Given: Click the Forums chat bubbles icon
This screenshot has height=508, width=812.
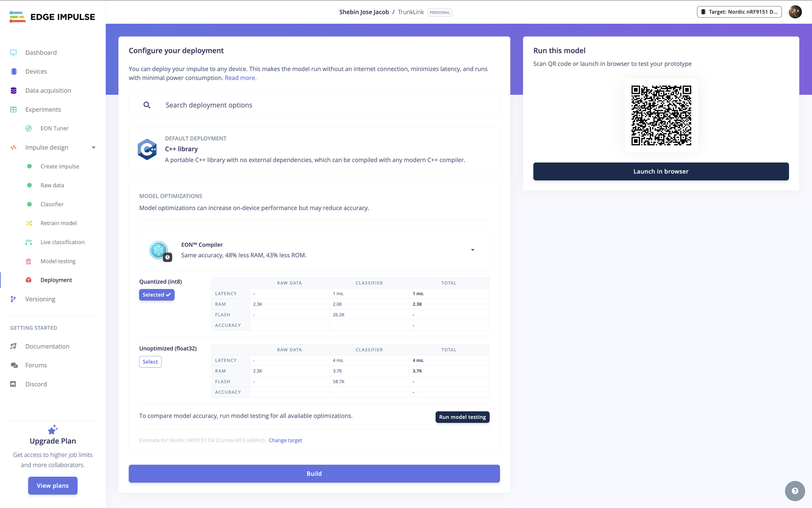Looking at the screenshot, I should (x=14, y=365).
